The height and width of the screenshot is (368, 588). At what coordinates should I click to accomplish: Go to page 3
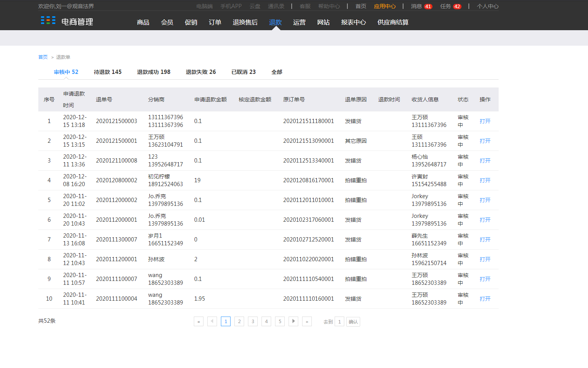click(x=253, y=322)
